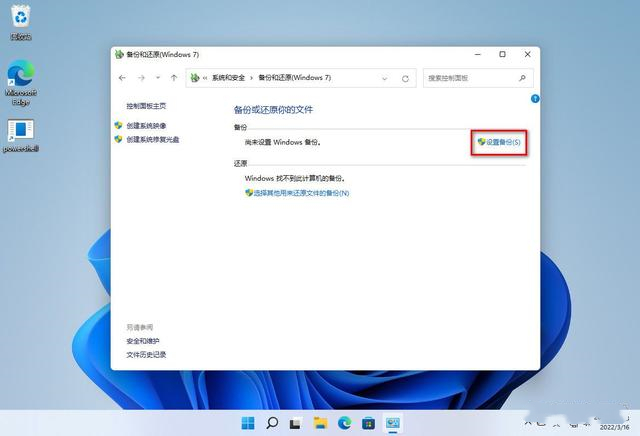The image size is (640, 436).
Task: Open the Recycle Bin desktop icon
Action: click(20, 22)
